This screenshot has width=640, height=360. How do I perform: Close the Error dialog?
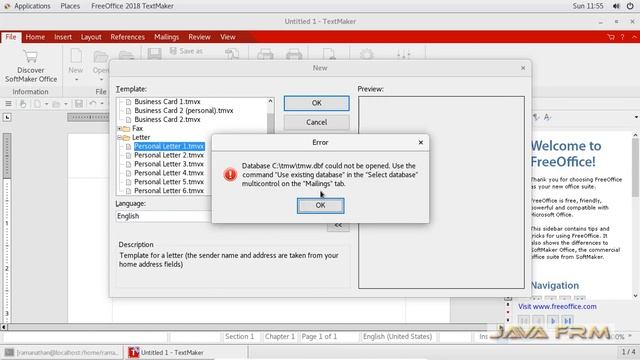coord(421,142)
